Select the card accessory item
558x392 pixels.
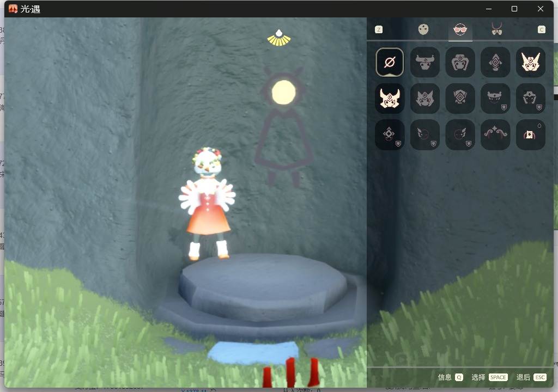tap(531, 134)
